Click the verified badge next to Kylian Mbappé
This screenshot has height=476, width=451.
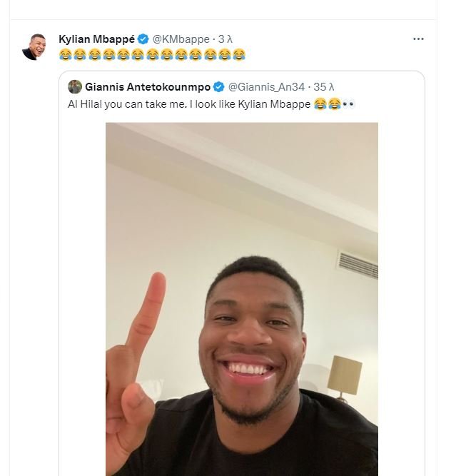pyautogui.click(x=143, y=39)
